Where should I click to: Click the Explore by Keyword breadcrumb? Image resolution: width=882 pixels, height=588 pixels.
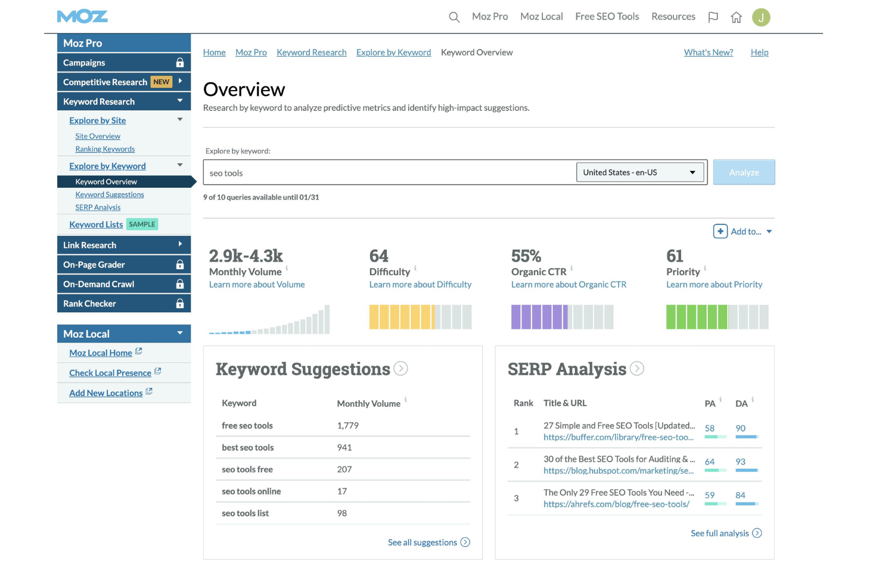coord(393,52)
